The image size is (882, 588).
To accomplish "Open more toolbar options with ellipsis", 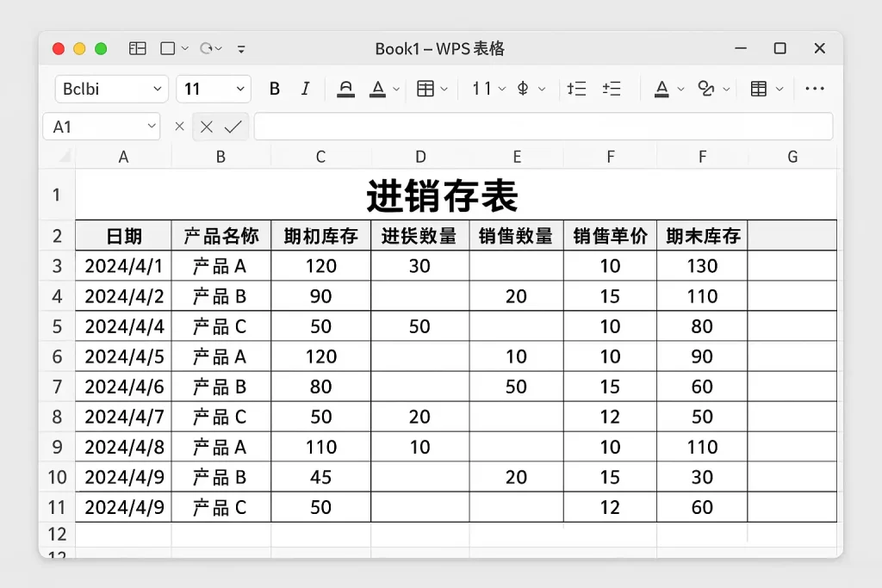I will tap(815, 89).
